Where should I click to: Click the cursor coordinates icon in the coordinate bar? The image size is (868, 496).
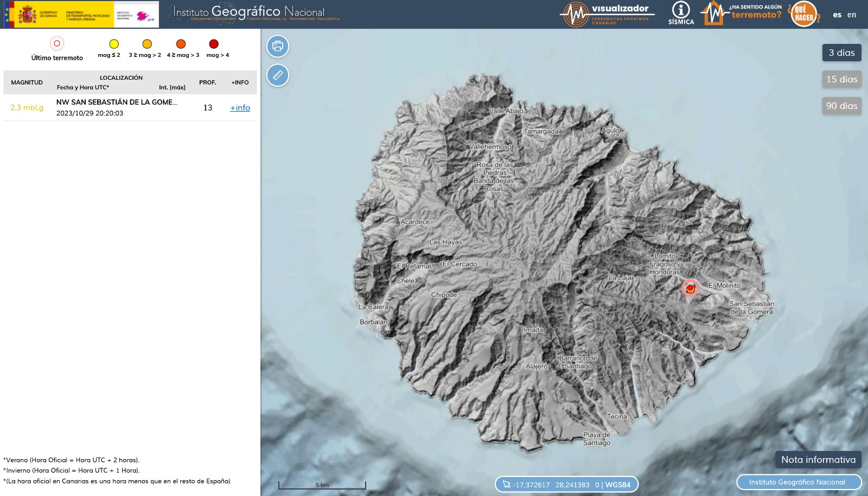point(507,485)
